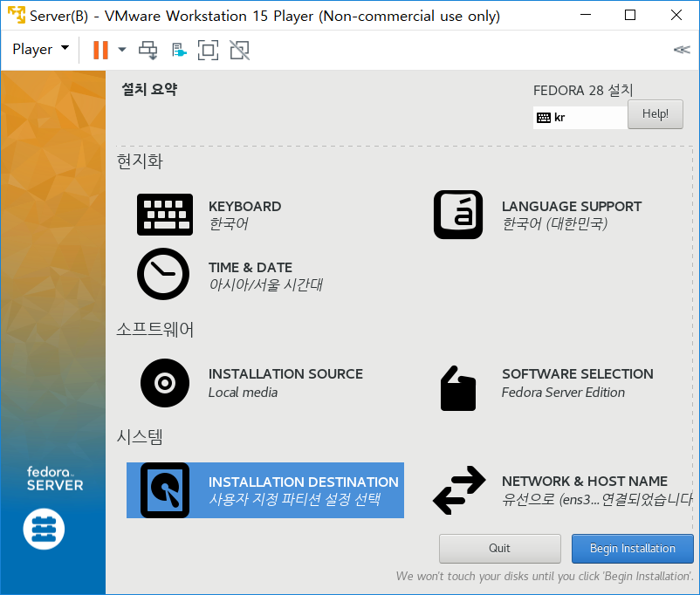
Task: Open the TIME & DATE clock icon
Action: (x=163, y=274)
